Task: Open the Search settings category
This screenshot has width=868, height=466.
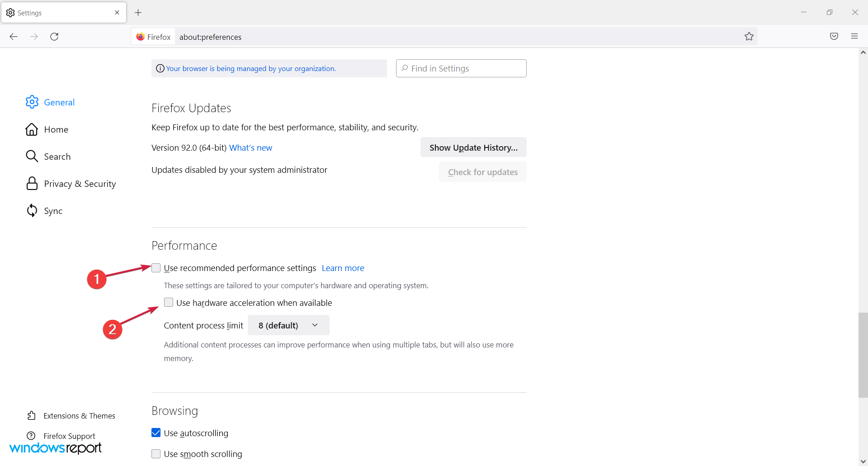Action: [x=57, y=157]
